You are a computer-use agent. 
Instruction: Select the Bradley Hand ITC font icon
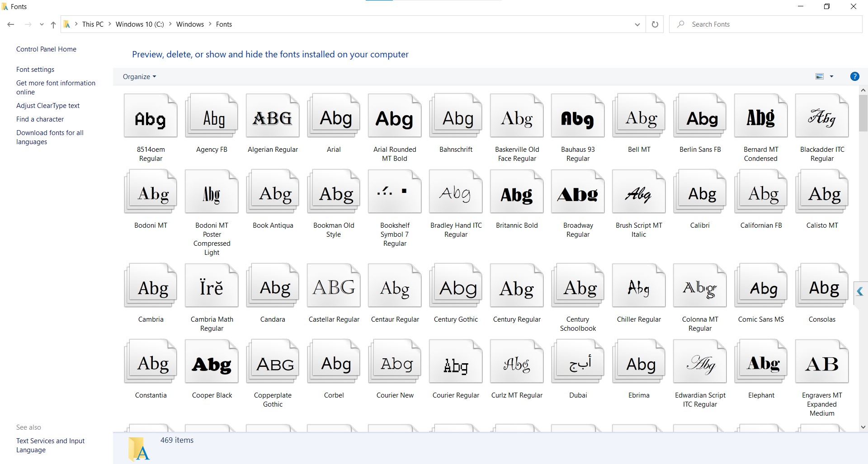[x=456, y=192]
